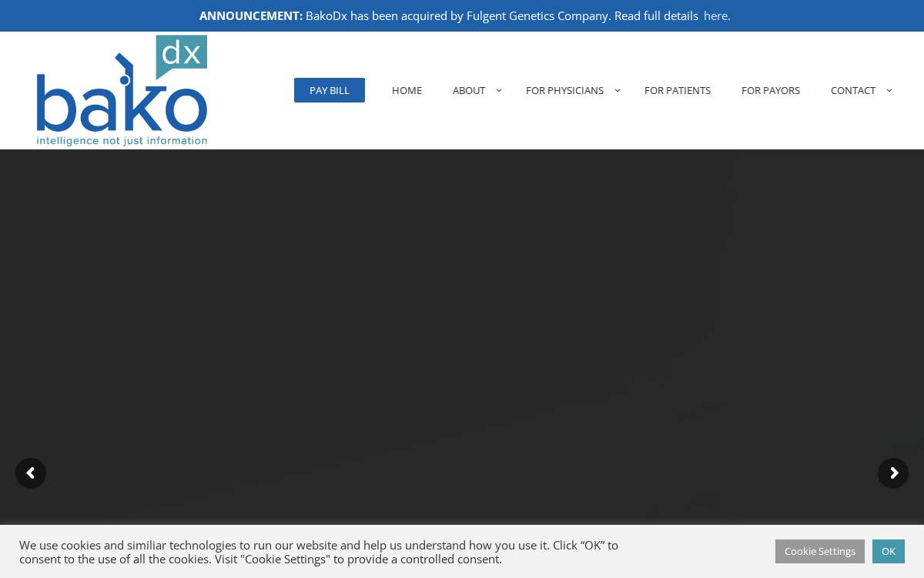Screen dimensions: 924x578
Task: Follow the 'here' announcement link
Action: [x=716, y=15]
